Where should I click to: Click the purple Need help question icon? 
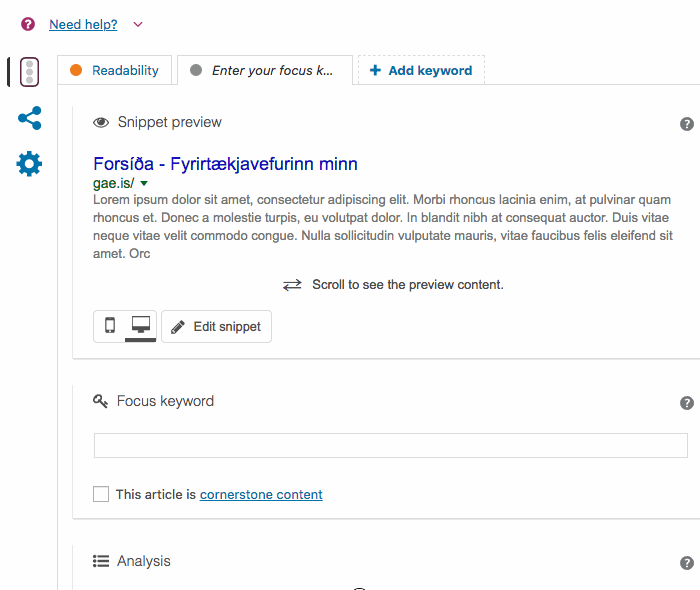pos(28,24)
